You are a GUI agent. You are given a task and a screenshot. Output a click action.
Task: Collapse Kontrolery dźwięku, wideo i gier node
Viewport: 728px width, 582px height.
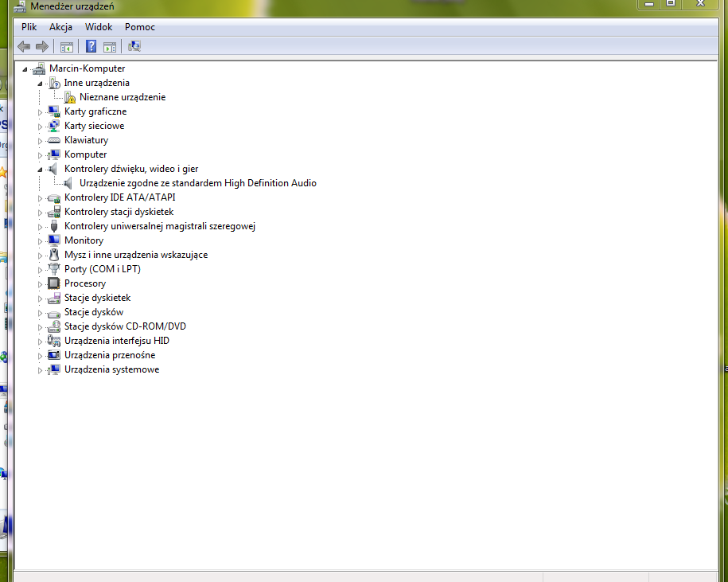[40, 170]
